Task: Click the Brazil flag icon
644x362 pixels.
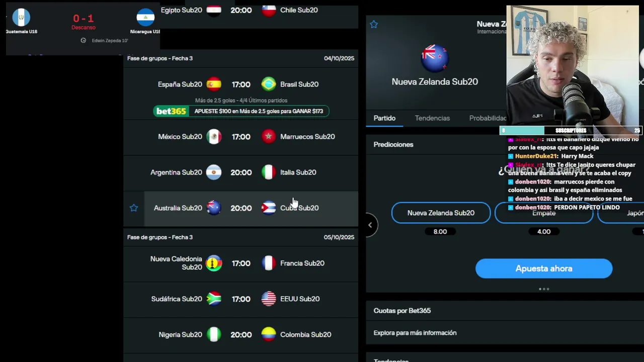Action: tap(269, 84)
